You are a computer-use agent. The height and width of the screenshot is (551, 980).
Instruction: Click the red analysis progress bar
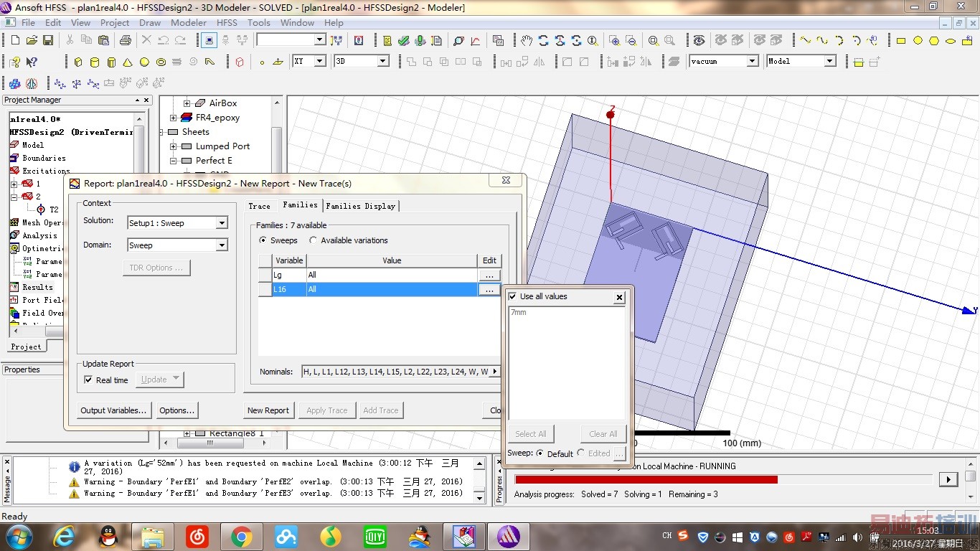pyautogui.click(x=646, y=479)
